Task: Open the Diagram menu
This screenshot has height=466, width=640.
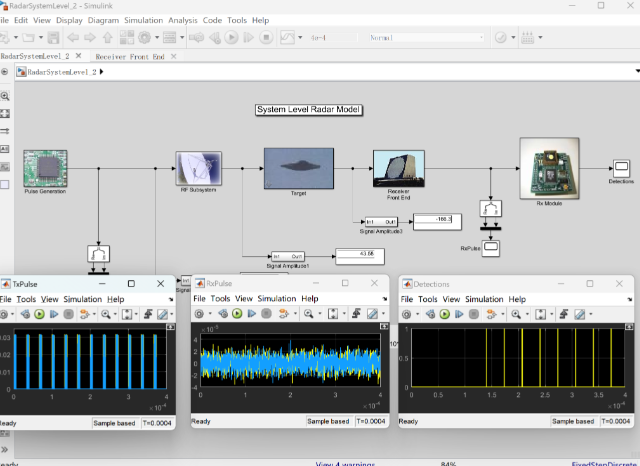Action: point(102,20)
